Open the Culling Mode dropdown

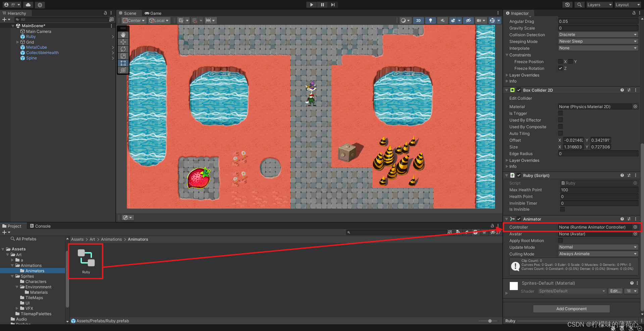[597, 254]
